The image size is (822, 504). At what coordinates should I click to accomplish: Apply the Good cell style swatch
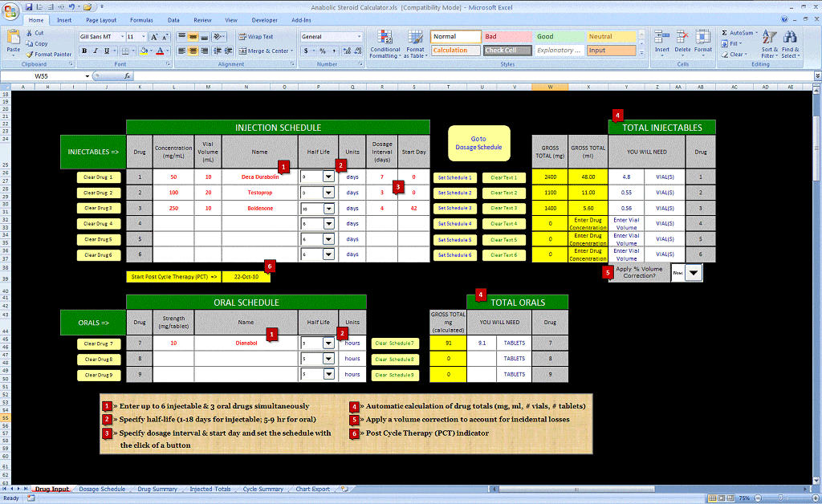point(545,36)
